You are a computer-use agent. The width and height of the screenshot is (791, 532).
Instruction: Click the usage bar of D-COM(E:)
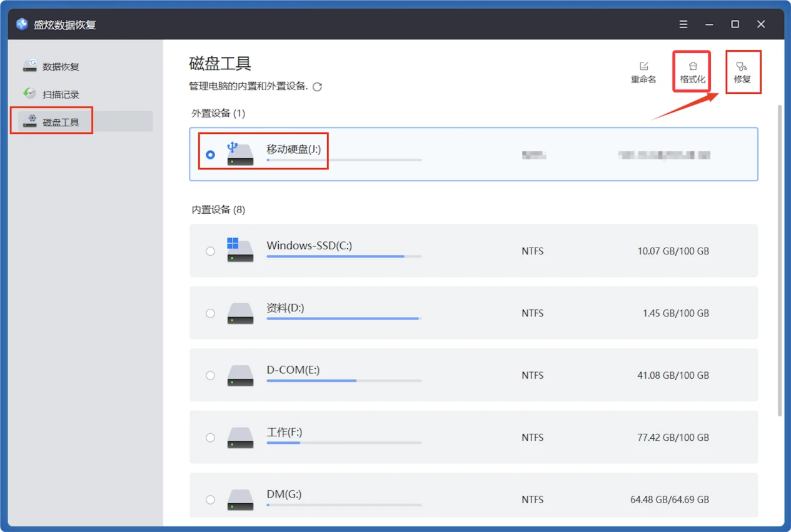click(344, 380)
